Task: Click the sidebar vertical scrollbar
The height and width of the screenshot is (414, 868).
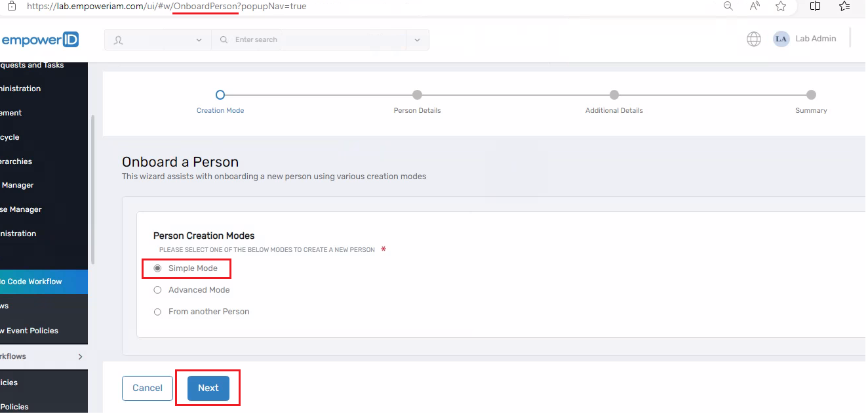Action: [x=92, y=189]
